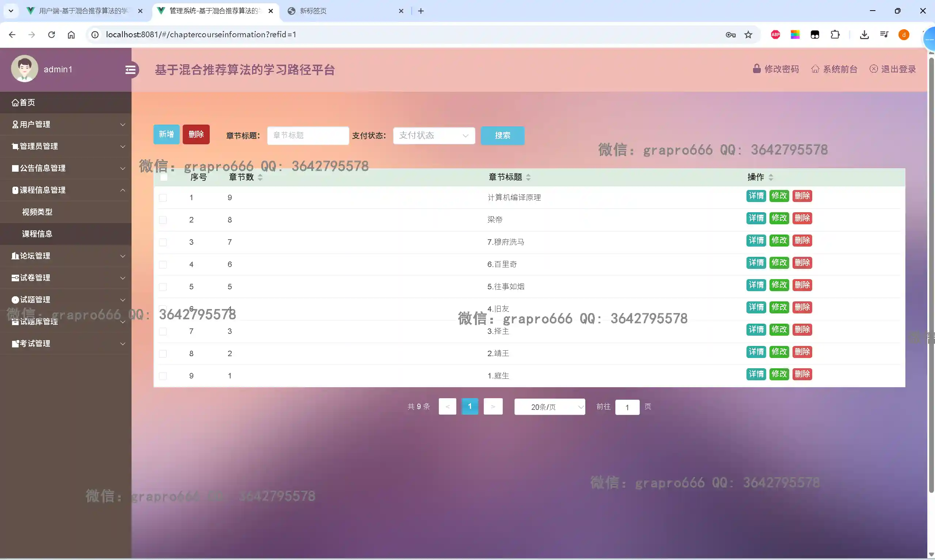Check the row for 7.穆府洗马
This screenshot has width=935, height=560.
pos(163,242)
